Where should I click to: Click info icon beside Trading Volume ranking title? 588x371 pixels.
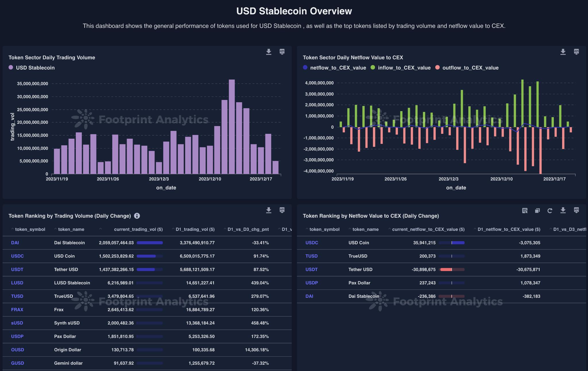click(137, 216)
